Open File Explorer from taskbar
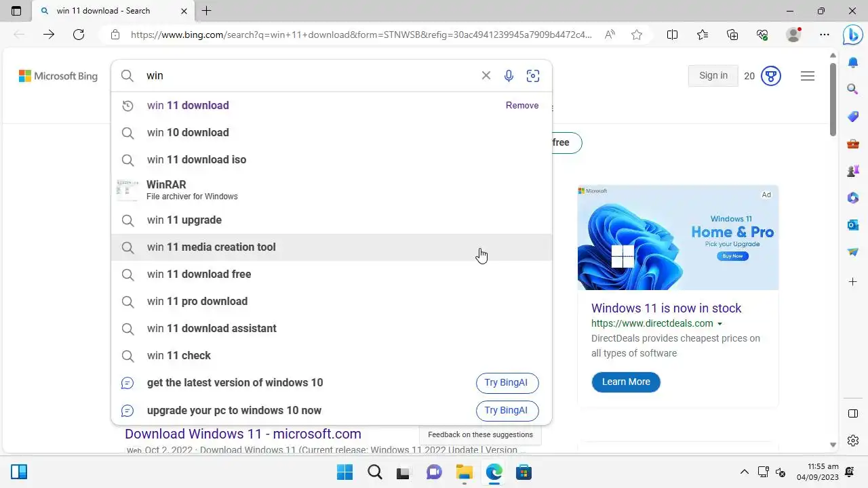 point(464,472)
